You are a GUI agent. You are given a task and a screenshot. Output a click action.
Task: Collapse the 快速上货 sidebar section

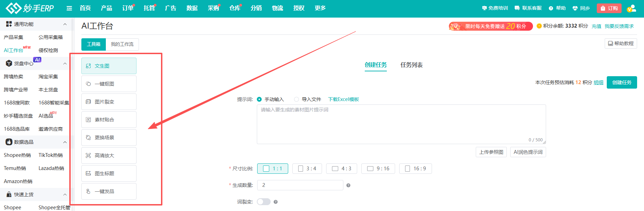point(65,194)
